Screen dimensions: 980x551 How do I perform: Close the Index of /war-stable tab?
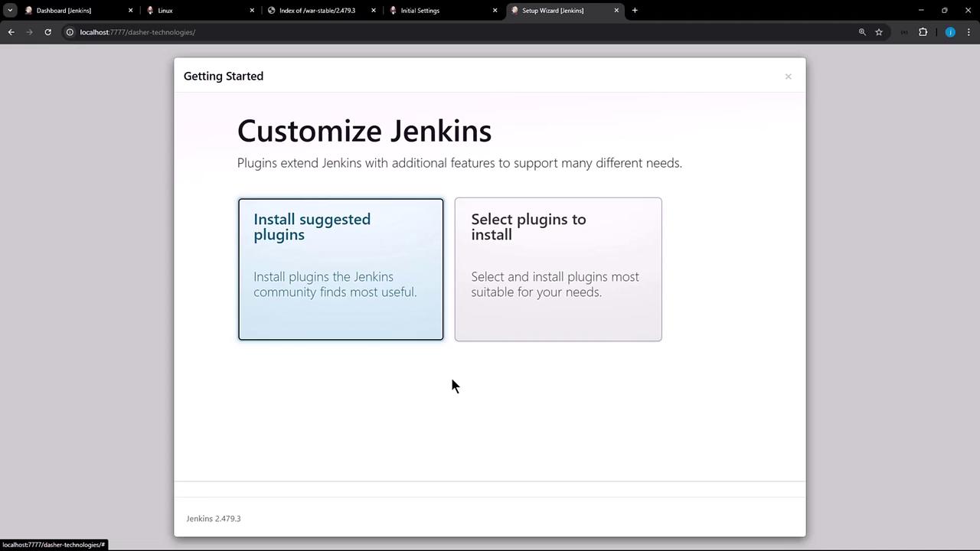pos(374,11)
